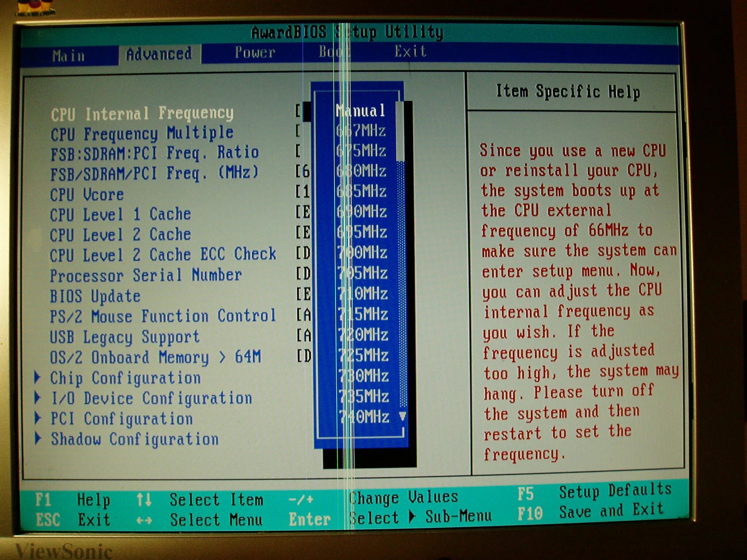This screenshot has height=560, width=747.
Task: Click the up-down arrows Select Item icon
Action: tap(144, 499)
